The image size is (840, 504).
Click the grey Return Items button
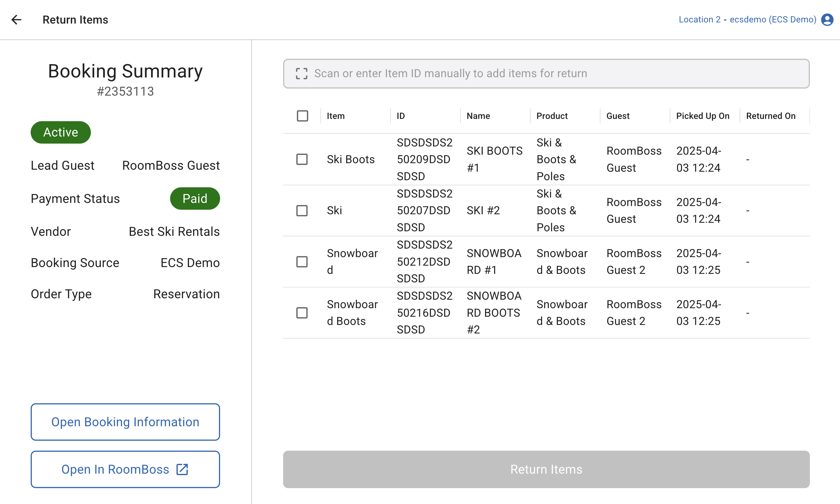click(546, 469)
